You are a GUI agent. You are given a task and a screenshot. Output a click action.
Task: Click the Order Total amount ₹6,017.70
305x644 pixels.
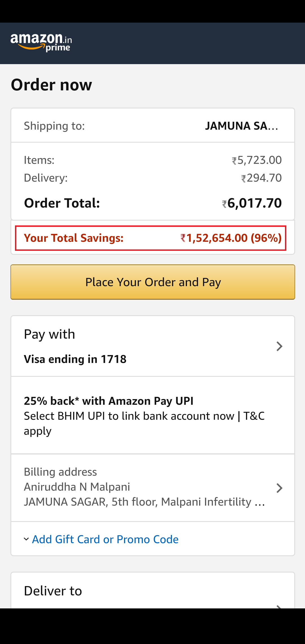[252, 203]
